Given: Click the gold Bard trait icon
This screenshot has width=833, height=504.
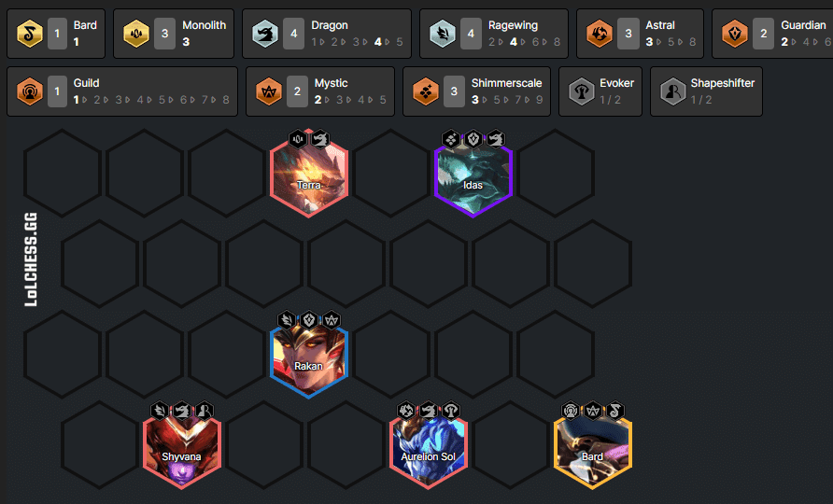Looking at the screenshot, I should tap(30, 34).
